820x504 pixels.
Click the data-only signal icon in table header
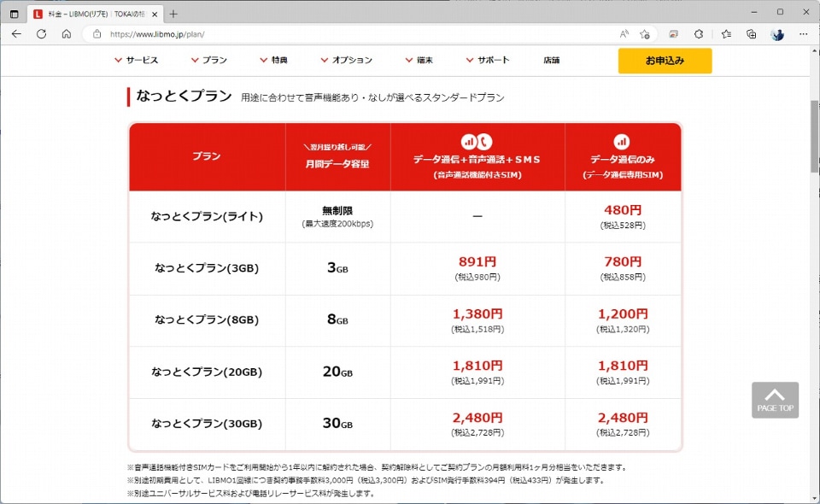(x=622, y=142)
